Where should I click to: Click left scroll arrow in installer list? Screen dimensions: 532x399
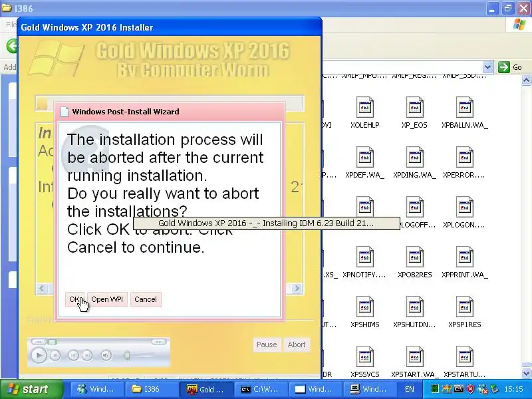click(x=42, y=289)
